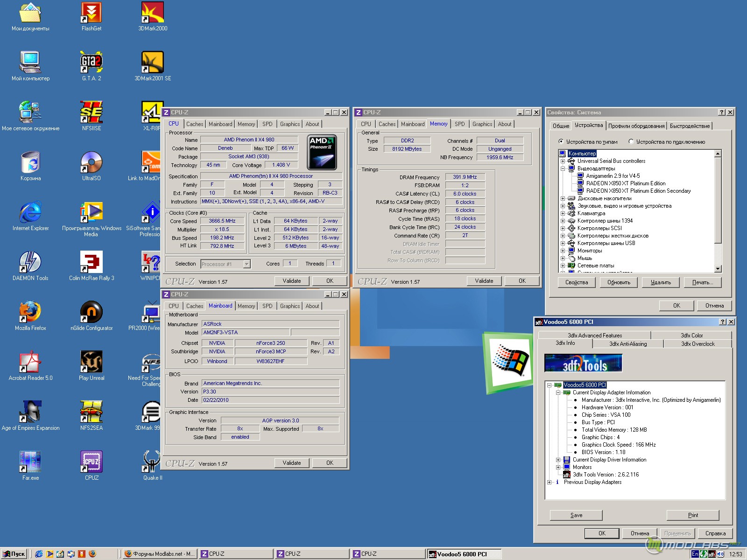Open Форумы Modlabs.net taskbar button
747x560 pixels.
(160, 554)
